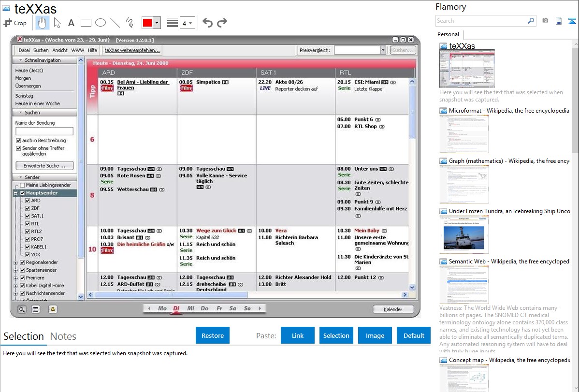Click the teXXas magnifier icon at bottom
The height and width of the screenshot is (392, 579).
coord(22,309)
